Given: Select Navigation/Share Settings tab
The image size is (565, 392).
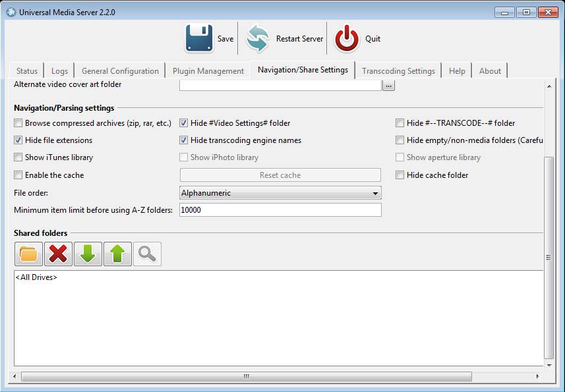Looking at the screenshot, I should coord(303,70).
